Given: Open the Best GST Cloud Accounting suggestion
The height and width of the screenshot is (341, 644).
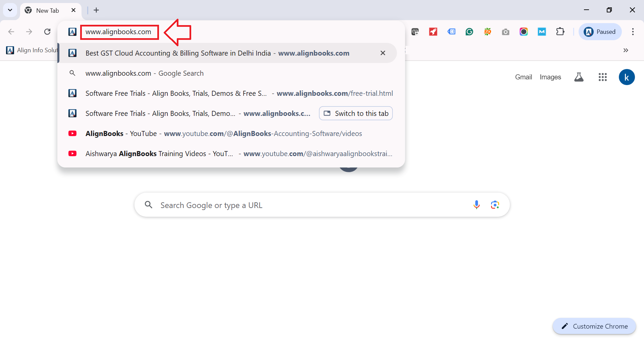Looking at the screenshot, I should click(227, 53).
